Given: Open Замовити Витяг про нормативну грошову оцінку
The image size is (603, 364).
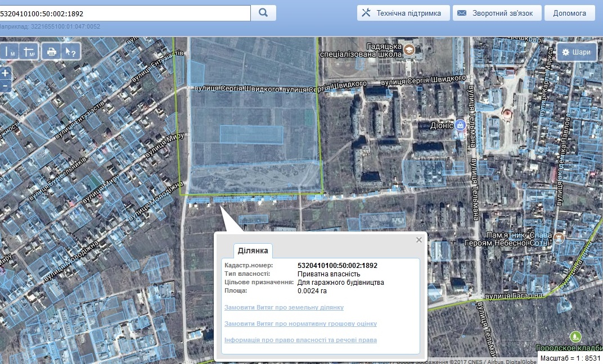Looking at the screenshot, I should click(x=300, y=324).
